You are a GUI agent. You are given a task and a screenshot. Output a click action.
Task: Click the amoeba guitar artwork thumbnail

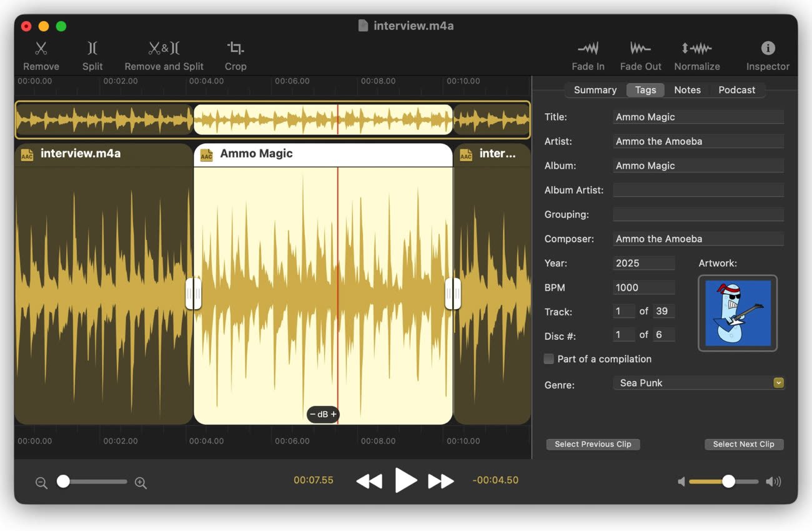[738, 313]
